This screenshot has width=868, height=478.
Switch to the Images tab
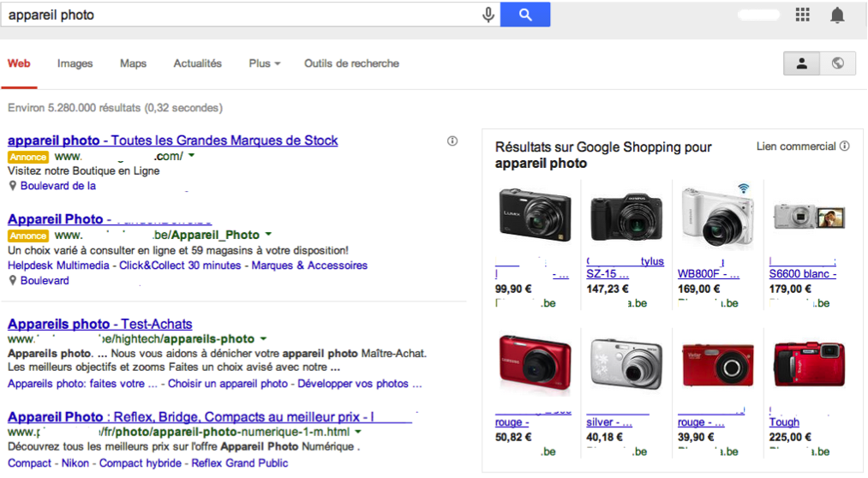pyautogui.click(x=75, y=63)
